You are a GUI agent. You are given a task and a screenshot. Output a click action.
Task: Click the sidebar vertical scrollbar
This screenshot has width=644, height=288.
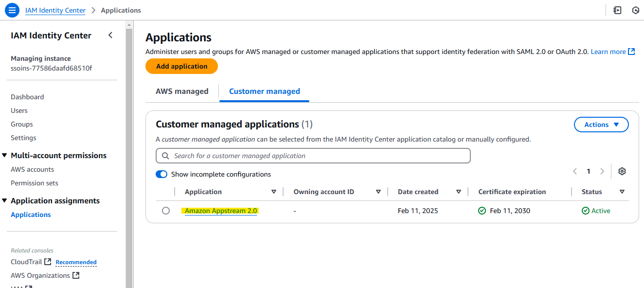click(x=129, y=146)
